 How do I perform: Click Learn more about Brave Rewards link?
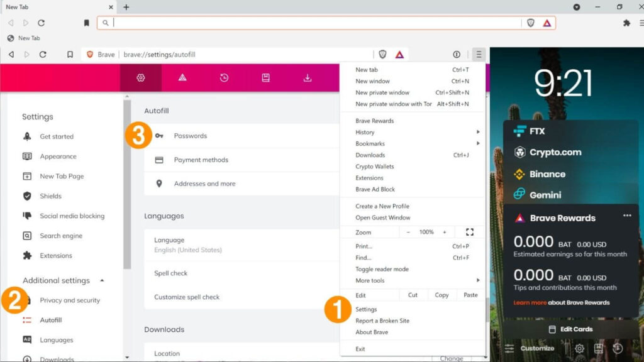tap(530, 303)
